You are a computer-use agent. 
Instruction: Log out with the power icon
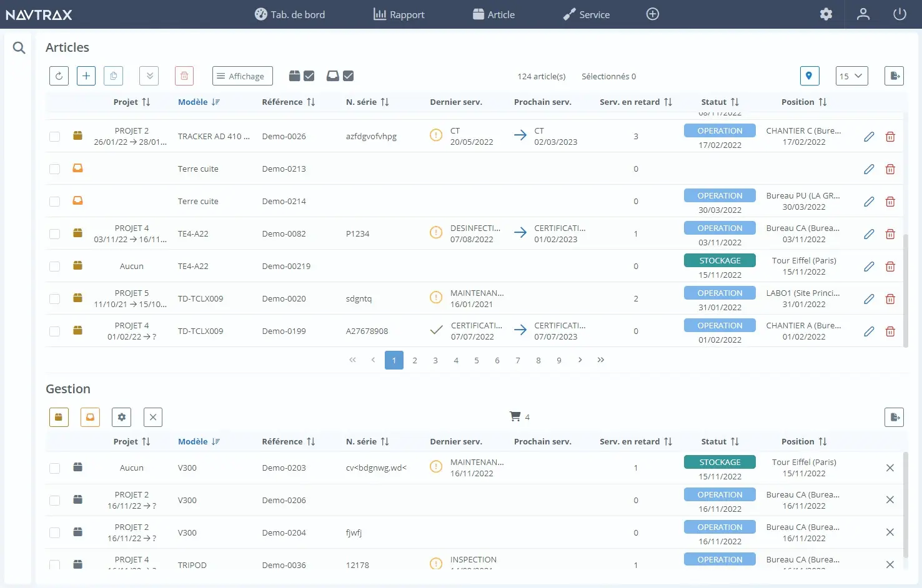pos(900,14)
